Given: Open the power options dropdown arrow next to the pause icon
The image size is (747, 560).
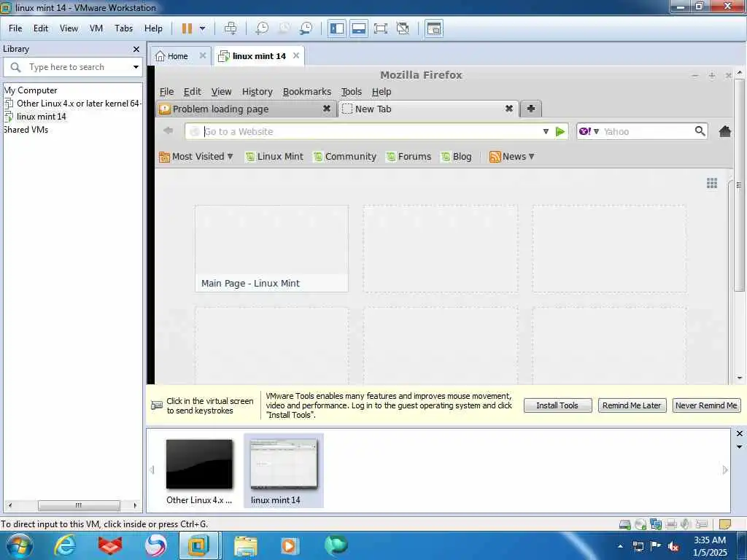Looking at the screenshot, I should pyautogui.click(x=203, y=28).
